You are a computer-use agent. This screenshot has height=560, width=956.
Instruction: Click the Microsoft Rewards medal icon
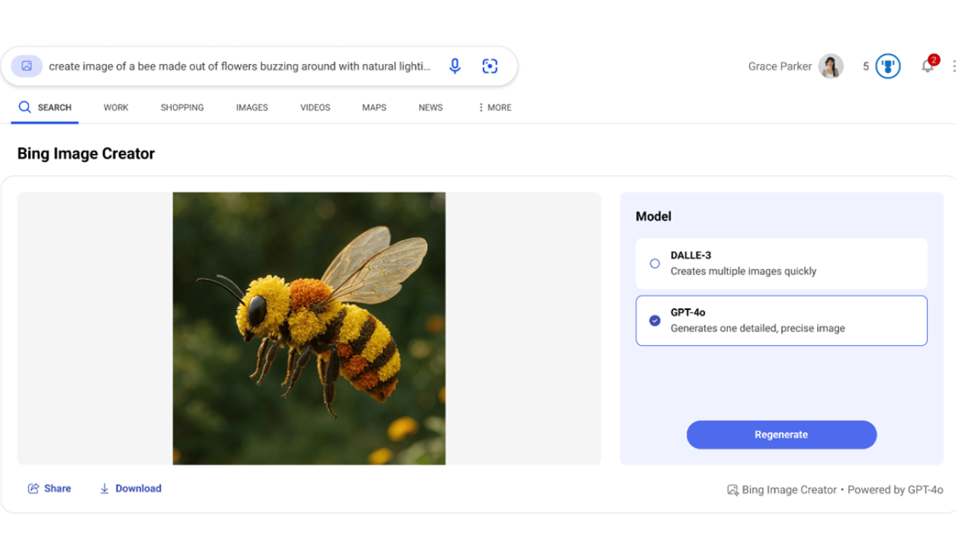[887, 66]
